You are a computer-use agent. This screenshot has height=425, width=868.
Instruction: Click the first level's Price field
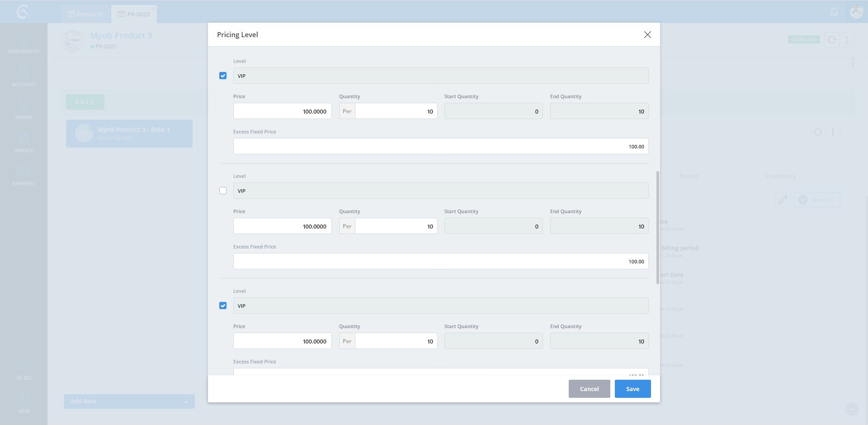[x=283, y=111]
